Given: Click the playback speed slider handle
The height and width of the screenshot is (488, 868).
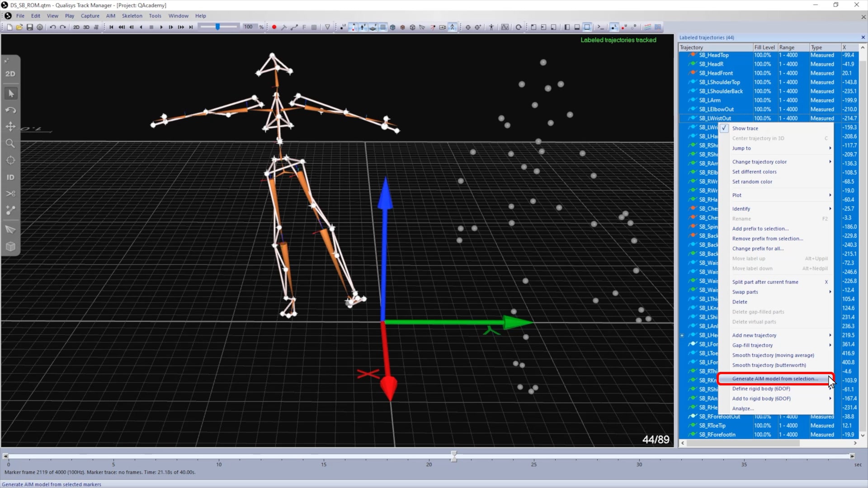Looking at the screenshot, I should 218,27.
